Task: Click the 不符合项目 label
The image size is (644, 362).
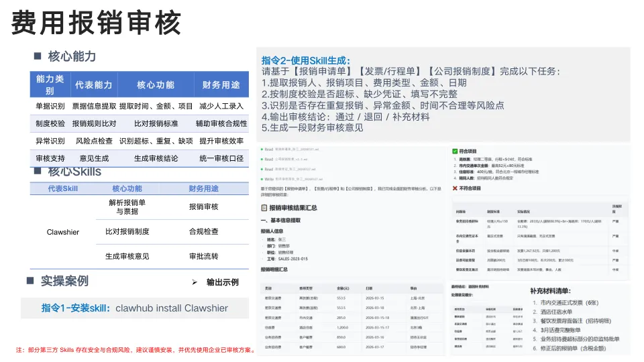Action: point(470,188)
